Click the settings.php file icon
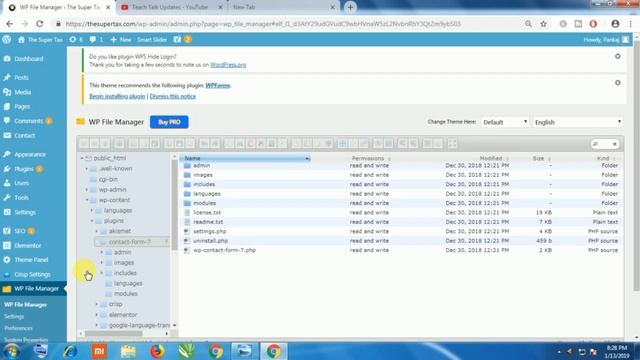Screen dimensions: 640x360 coord(187,231)
